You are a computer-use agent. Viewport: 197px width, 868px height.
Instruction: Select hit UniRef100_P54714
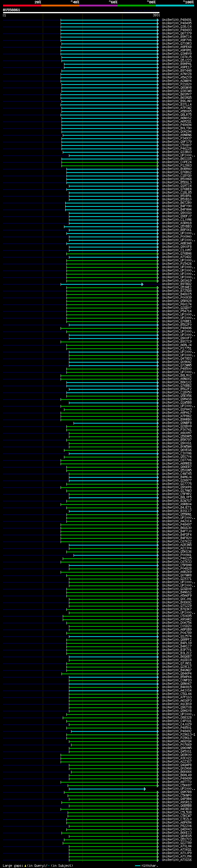coord(176,311)
